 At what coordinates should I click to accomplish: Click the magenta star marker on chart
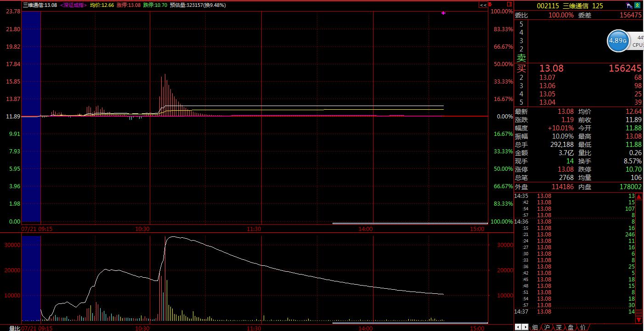pyautogui.click(x=443, y=13)
